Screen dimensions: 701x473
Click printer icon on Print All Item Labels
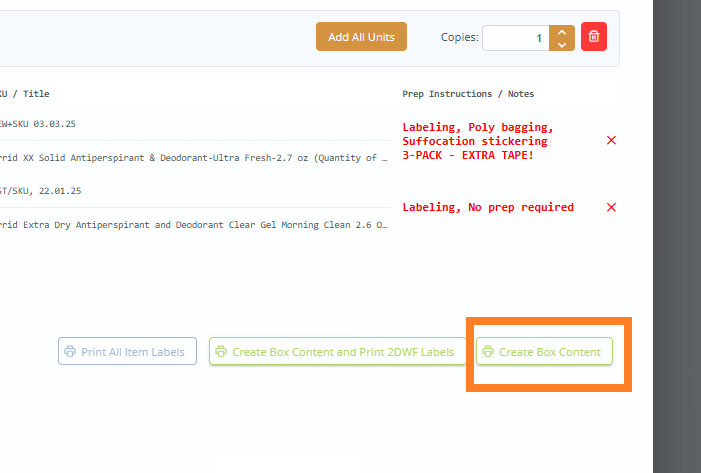pos(70,352)
